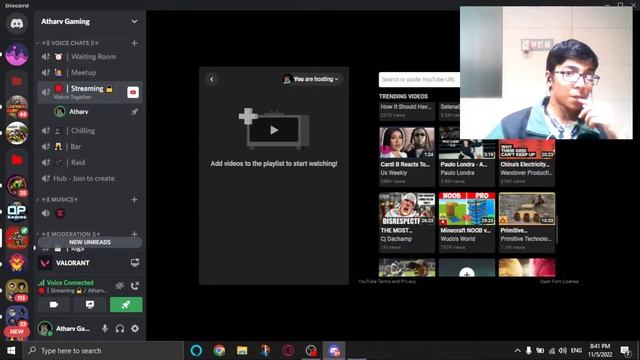The image size is (640, 360).
Task: Open the green activities rocket button
Action: pyautogui.click(x=126, y=304)
